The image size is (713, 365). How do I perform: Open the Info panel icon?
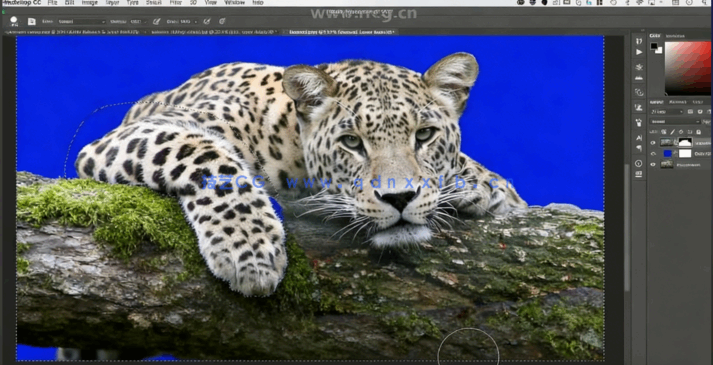coord(639,163)
